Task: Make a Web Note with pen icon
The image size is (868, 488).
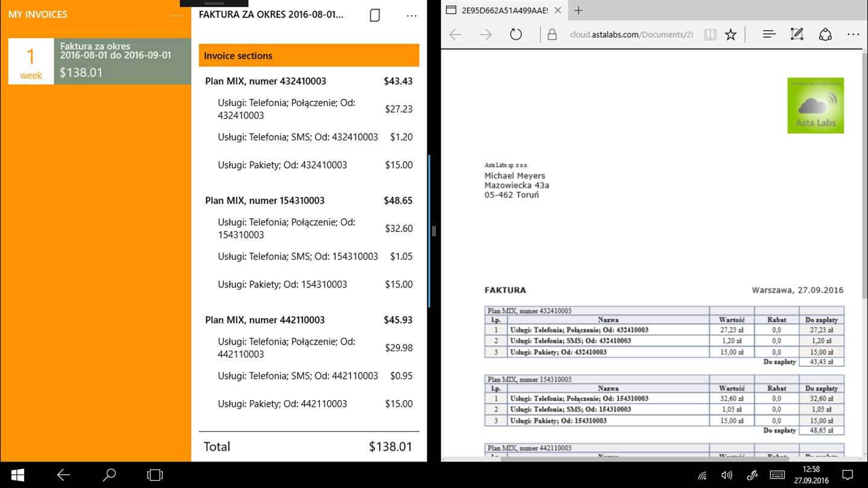Action: point(797,34)
